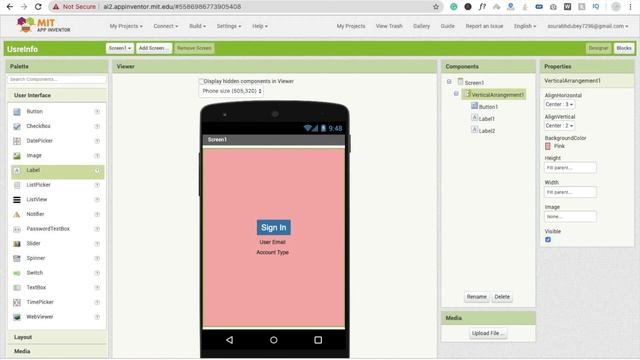Click the Upload File button
Screen dimensions: 640x360
[488, 333]
